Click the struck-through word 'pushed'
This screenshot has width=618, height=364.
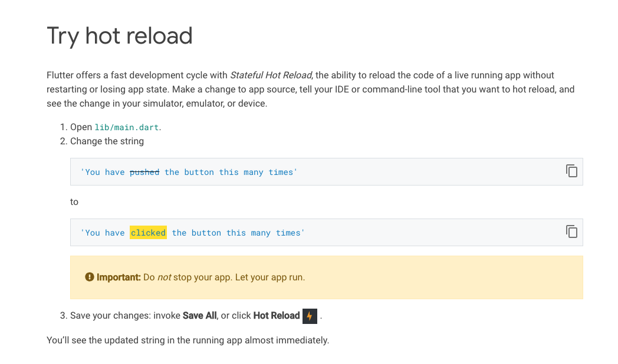tap(144, 172)
